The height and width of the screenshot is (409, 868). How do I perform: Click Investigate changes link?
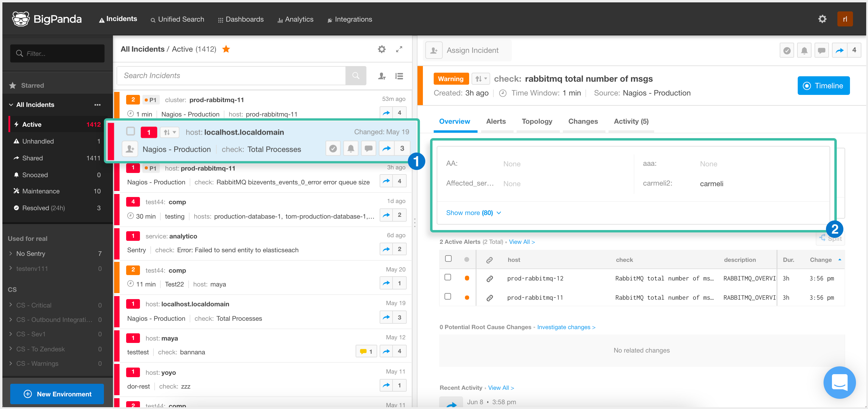pos(566,327)
